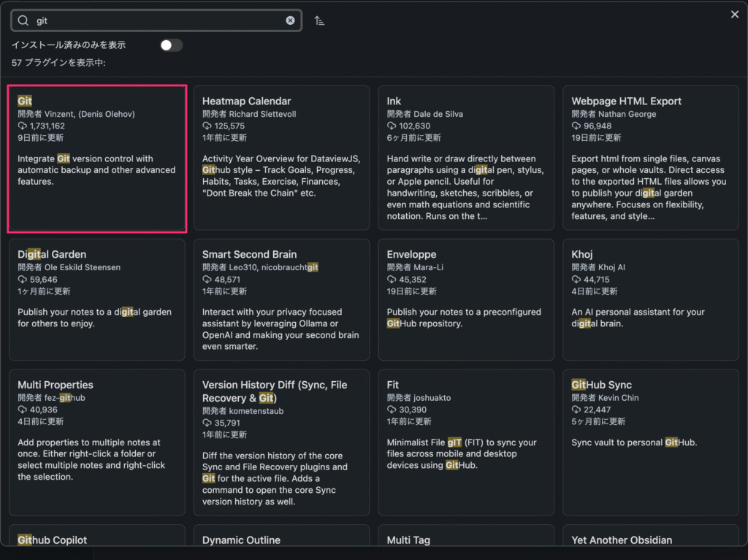Click the Git plugin description about version control

click(x=96, y=170)
